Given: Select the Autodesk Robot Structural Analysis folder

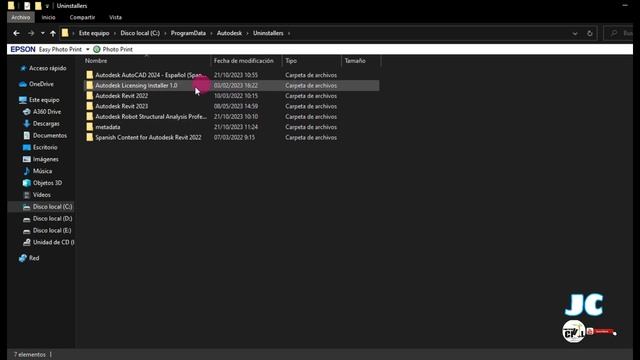Looking at the screenshot, I should [231, 117].
